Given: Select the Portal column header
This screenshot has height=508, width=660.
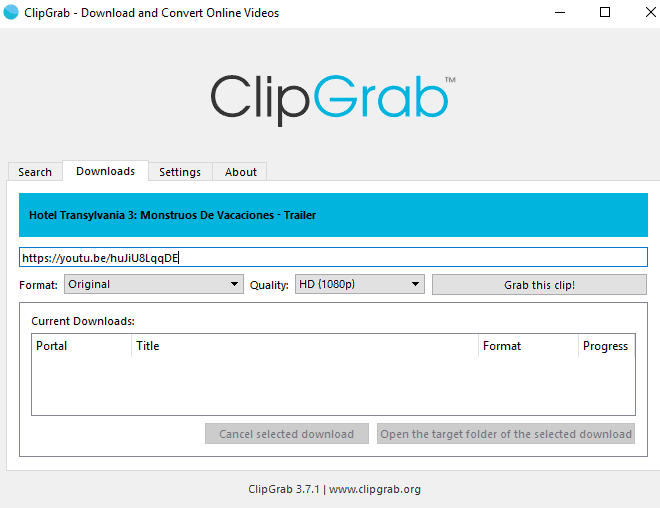Looking at the screenshot, I should pyautogui.click(x=82, y=346).
